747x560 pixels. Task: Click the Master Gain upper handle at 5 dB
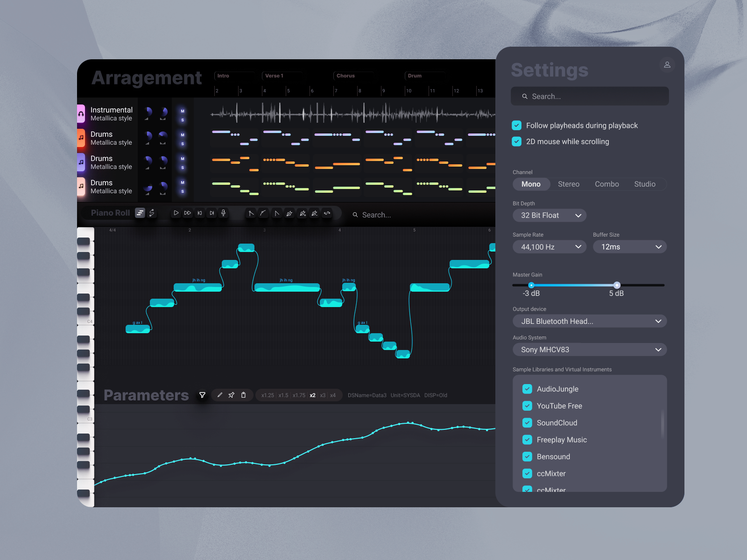pyautogui.click(x=617, y=285)
